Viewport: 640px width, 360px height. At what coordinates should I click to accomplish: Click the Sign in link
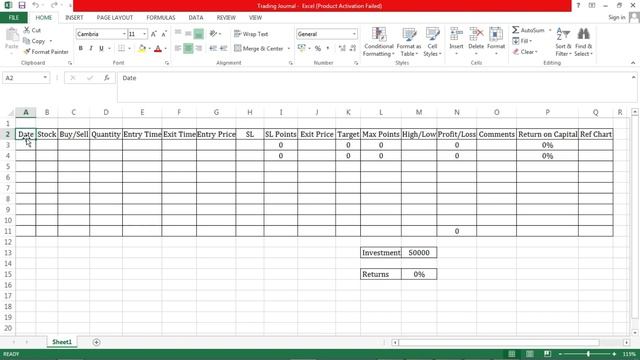pos(617,18)
